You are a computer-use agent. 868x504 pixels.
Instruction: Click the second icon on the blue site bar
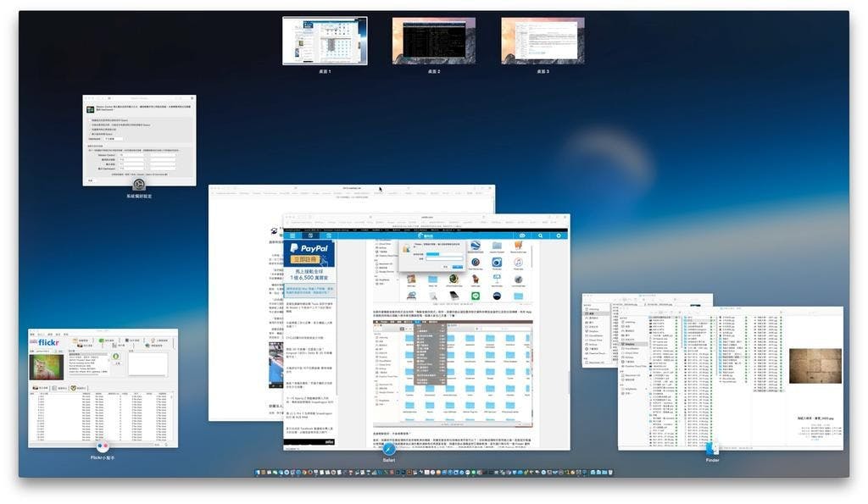pos(310,235)
